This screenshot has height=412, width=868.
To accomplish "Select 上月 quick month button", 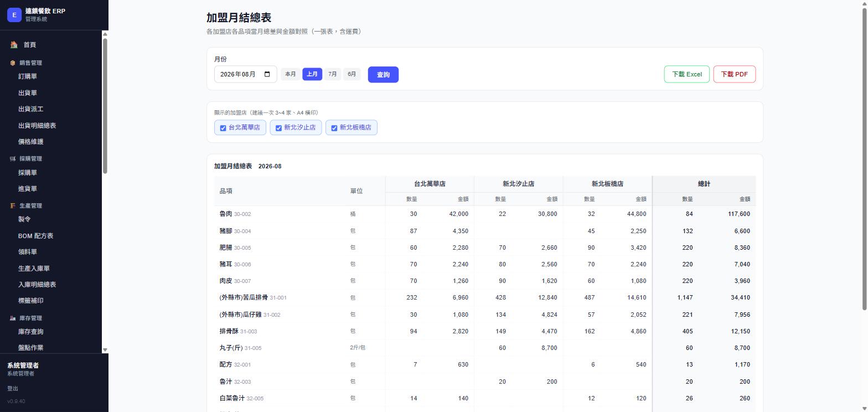I will (312, 74).
